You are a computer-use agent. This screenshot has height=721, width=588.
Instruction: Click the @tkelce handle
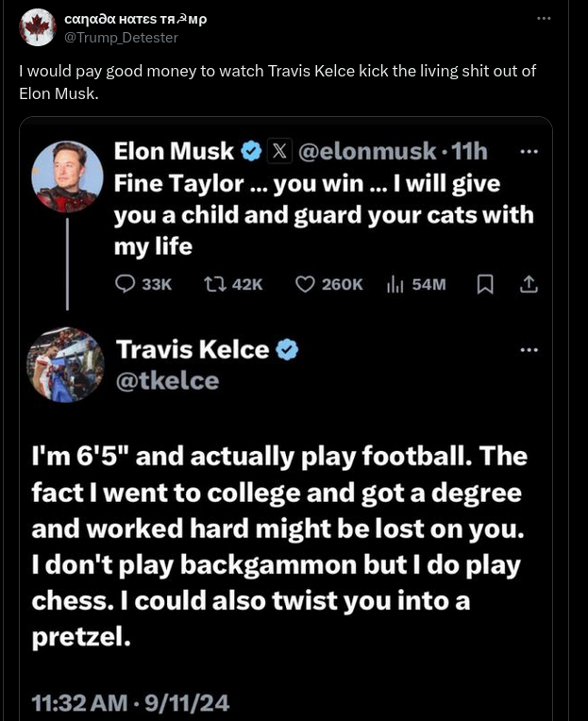(x=167, y=380)
